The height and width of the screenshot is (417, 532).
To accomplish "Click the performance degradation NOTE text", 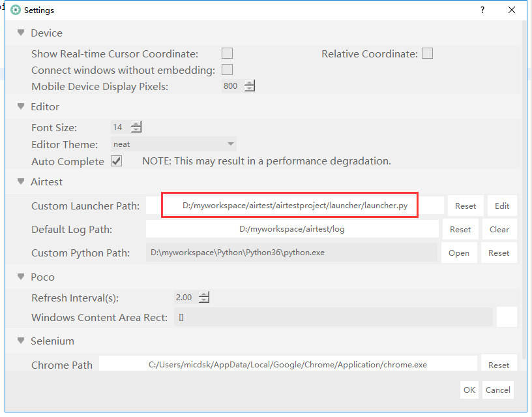I will point(267,161).
